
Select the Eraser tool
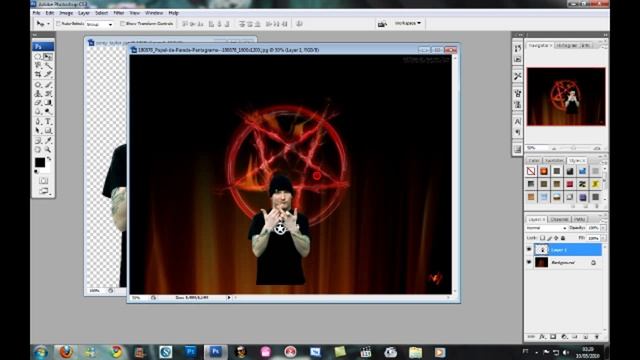click(x=38, y=102)
